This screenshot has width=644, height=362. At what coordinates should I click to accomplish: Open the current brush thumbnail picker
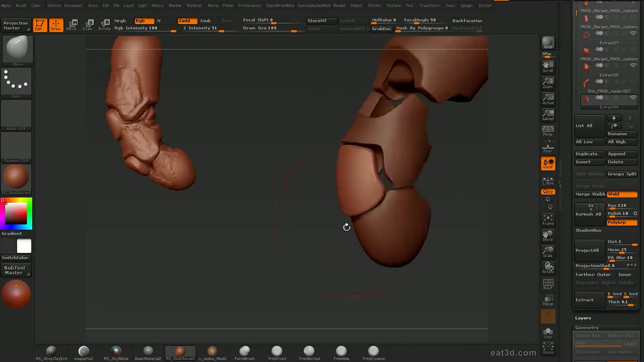click(x=17, y=50)
